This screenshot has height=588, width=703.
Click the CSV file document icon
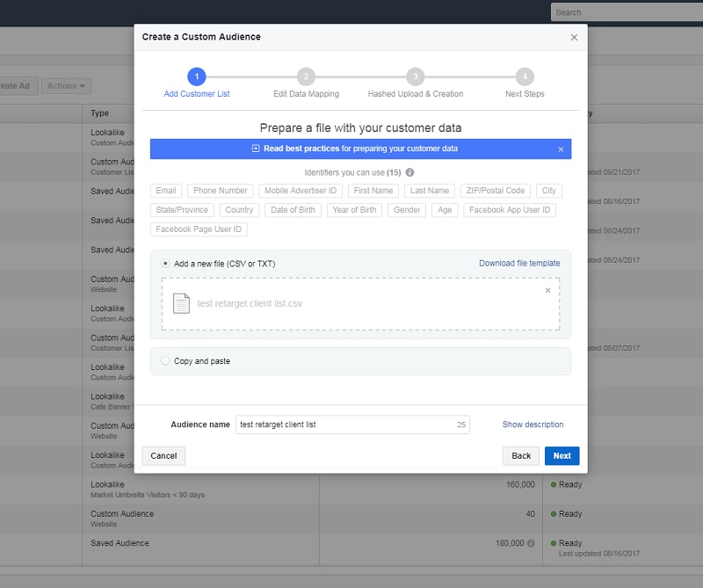tap(182, 303)
